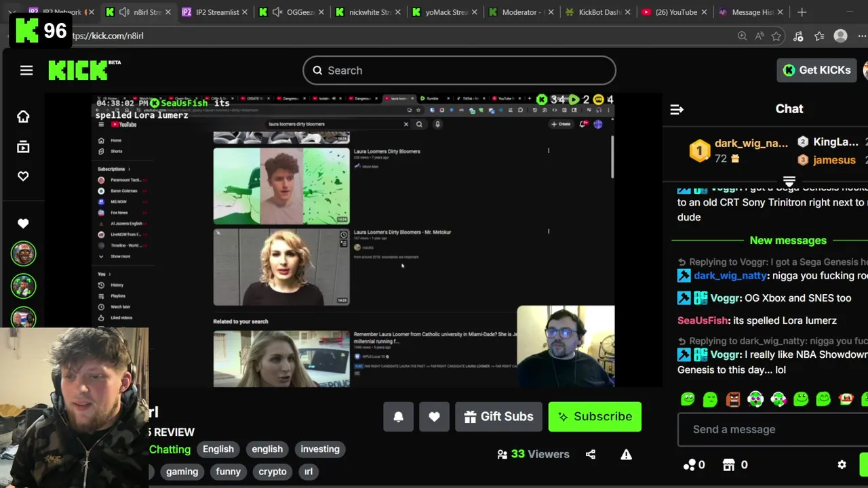This screenshot has height=488, width=868.
Task: Click the green Subscribe button
Action: point(595,417)
